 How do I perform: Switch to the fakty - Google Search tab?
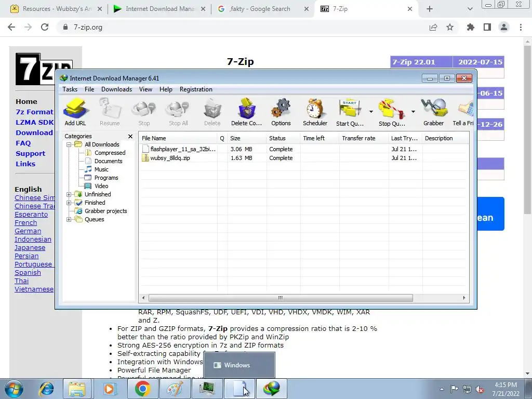[x=263, y=9]
